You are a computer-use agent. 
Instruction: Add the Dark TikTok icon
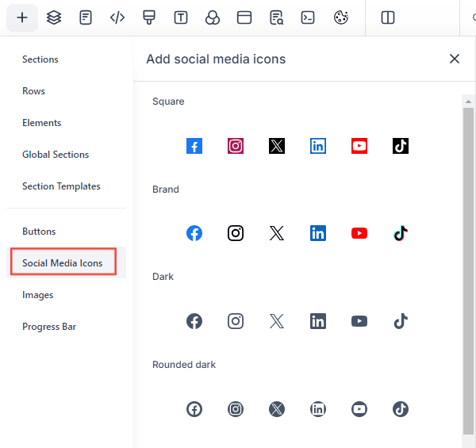click(x=401, y=321)
